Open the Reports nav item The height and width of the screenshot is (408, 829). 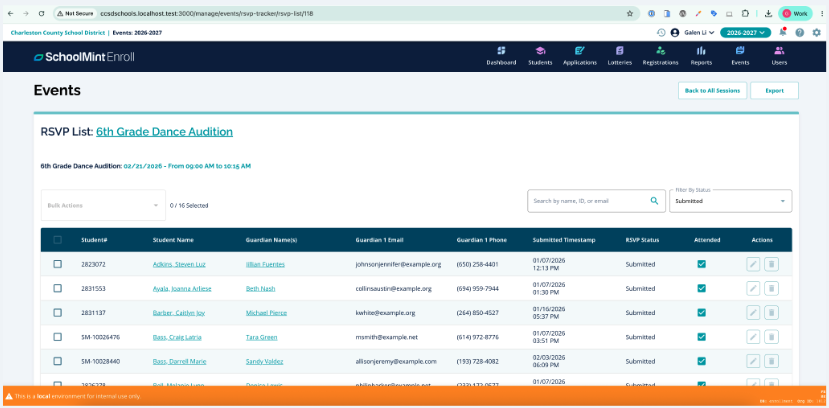701,56
